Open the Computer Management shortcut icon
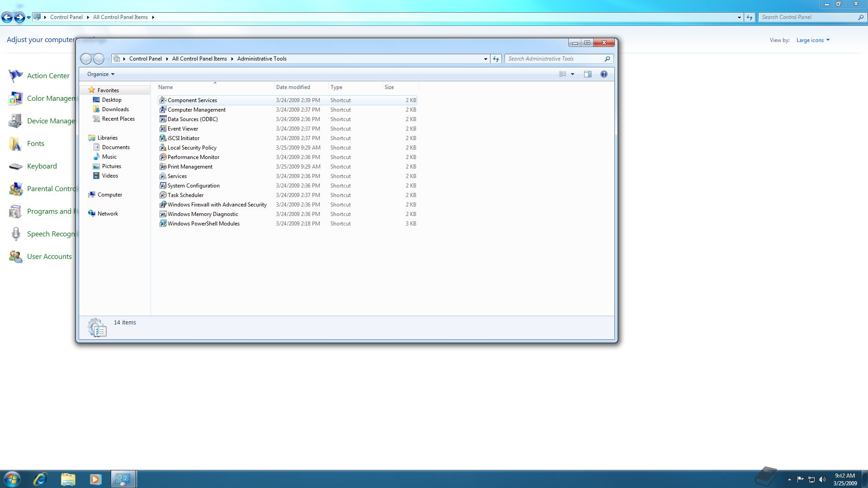 tap(163, 110)
